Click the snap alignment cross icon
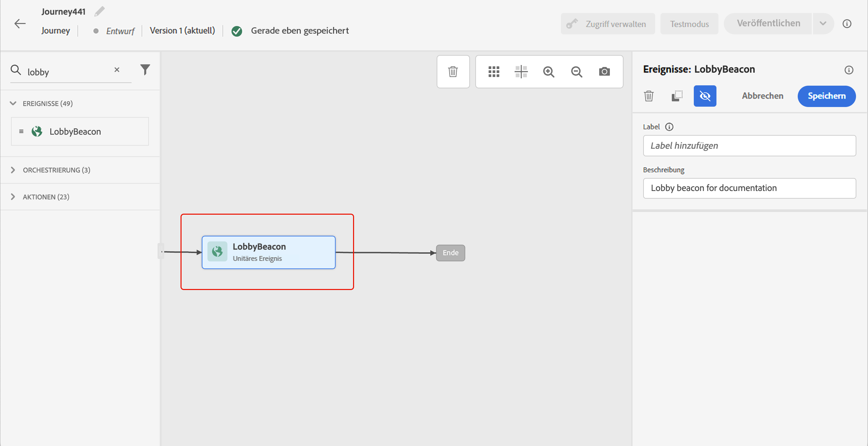 [521, 71]
